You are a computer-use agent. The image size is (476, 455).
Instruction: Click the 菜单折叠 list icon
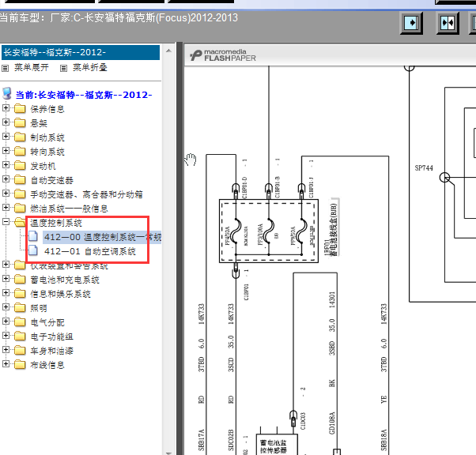(x=63, y=68)
